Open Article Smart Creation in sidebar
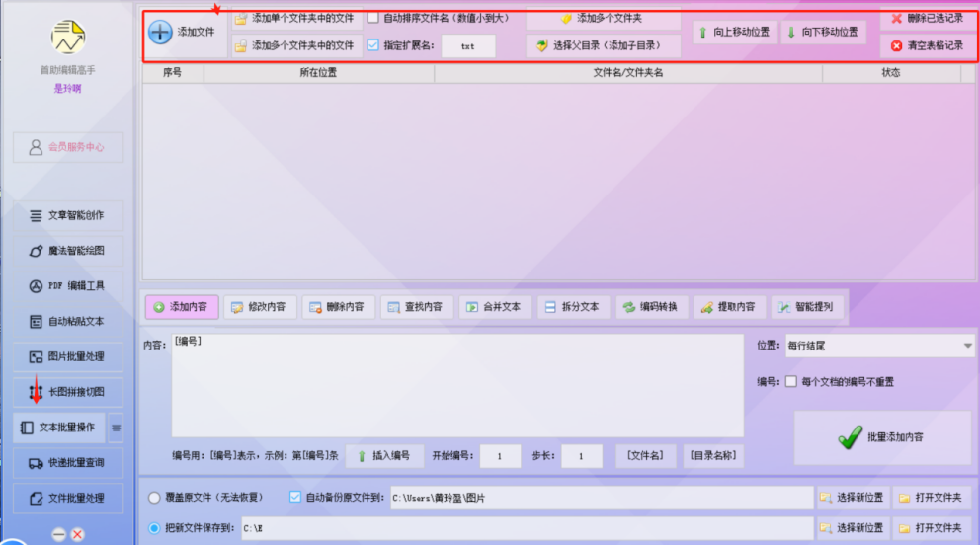980x545 pixels. pos(68,215)
